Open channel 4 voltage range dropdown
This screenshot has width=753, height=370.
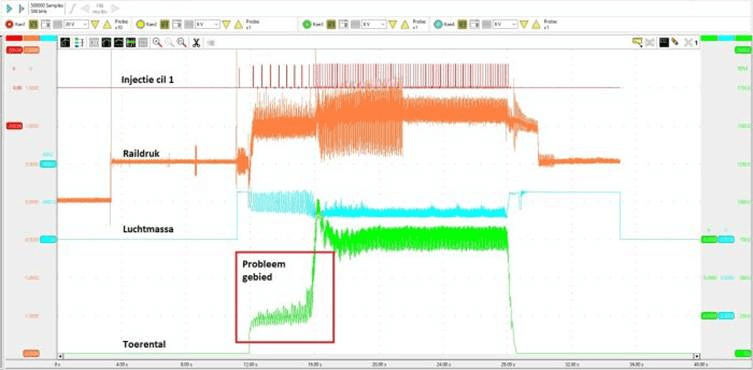coord(505,24)
